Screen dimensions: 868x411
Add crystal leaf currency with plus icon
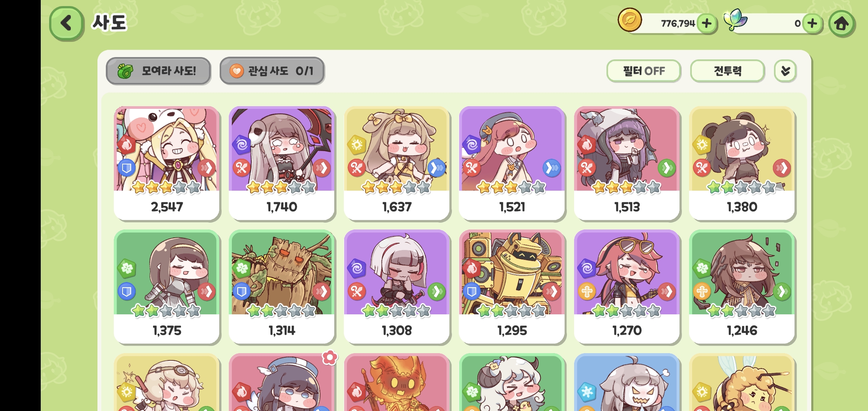812,24
